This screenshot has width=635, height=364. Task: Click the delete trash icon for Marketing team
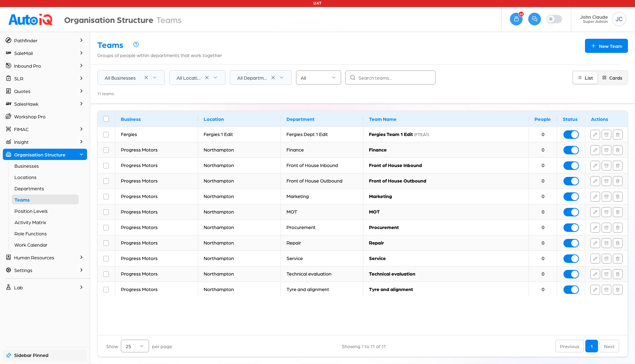coord(618,197)
